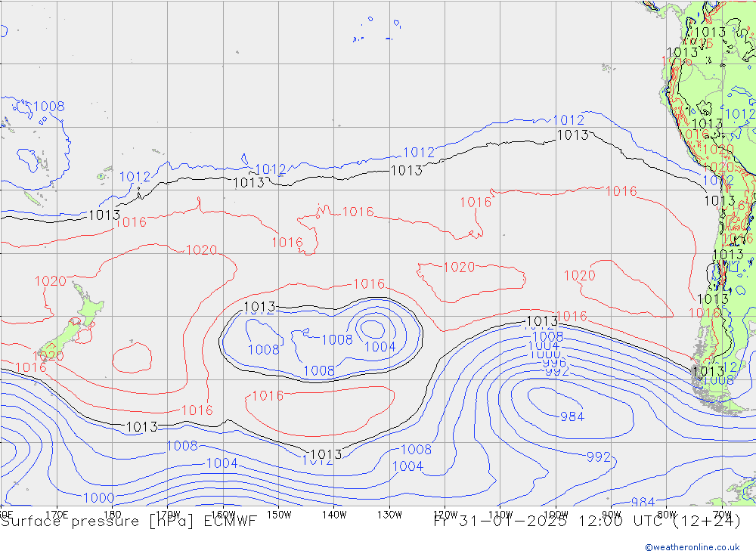Click the 140W longitude axis label

point(333,514)
